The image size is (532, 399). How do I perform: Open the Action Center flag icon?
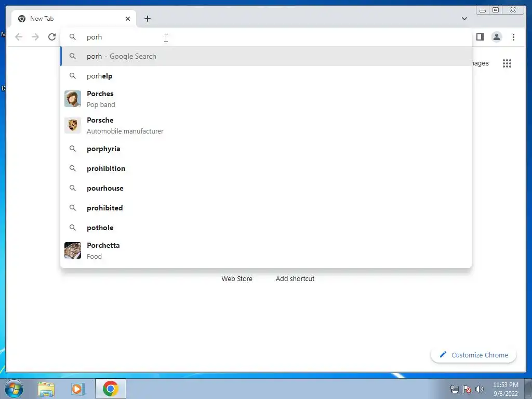coord(467,389)
